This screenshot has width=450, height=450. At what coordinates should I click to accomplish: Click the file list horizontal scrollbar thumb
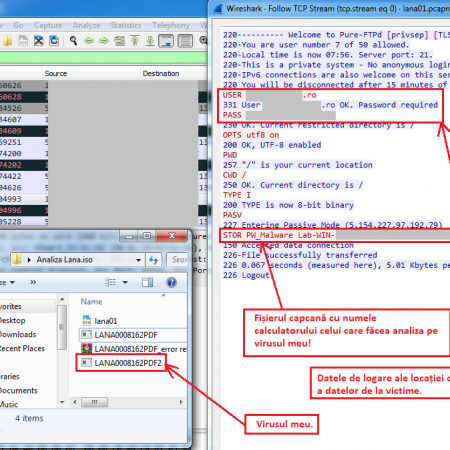[95, 402]
